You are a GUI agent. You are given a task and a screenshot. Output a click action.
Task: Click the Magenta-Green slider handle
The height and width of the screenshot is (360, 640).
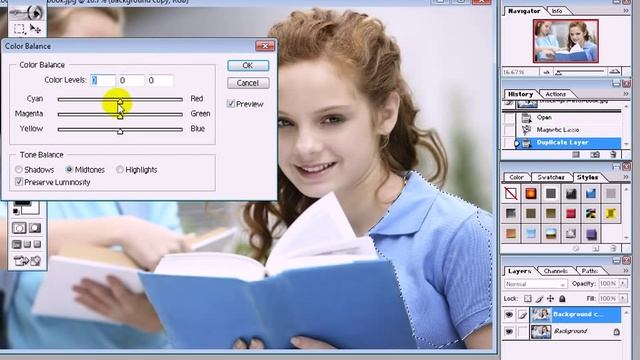(120, 117)
